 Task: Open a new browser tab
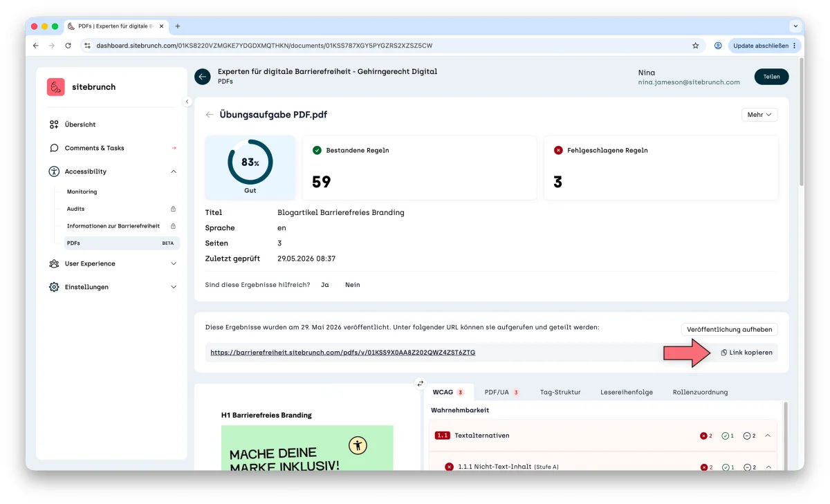coord(178,26)
